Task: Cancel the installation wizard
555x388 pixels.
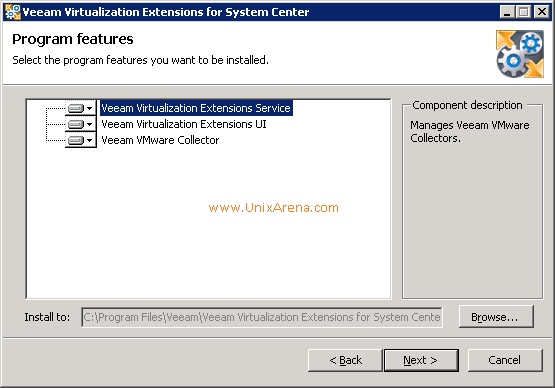Action: [505, 360]
